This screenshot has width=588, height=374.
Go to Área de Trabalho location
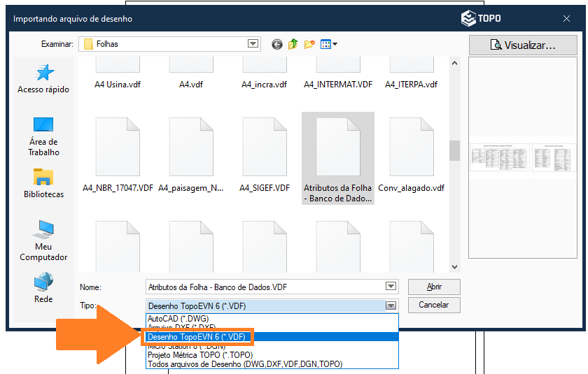[x=43, y=136]
